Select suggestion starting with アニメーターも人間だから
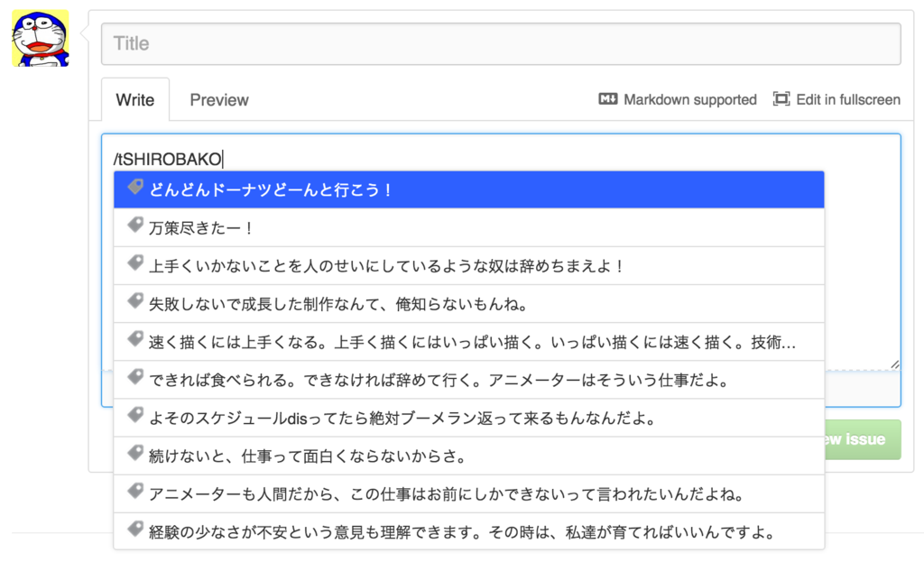The image size is (924, 562). (469, 493)
